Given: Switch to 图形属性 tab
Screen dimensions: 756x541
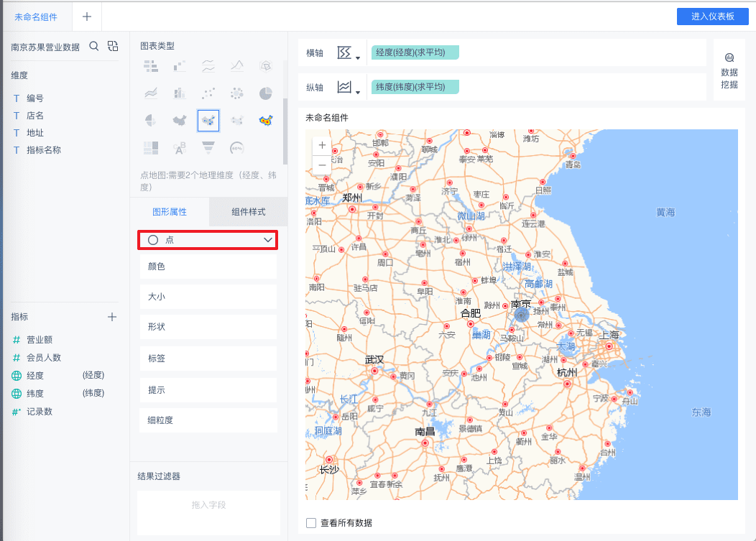Looking at the screenshot, I should click(x=169, y=212).
